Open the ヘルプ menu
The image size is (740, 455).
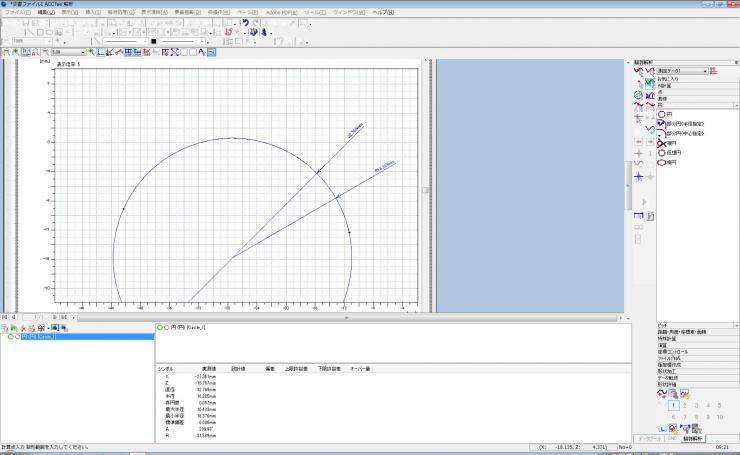[383, 12]
